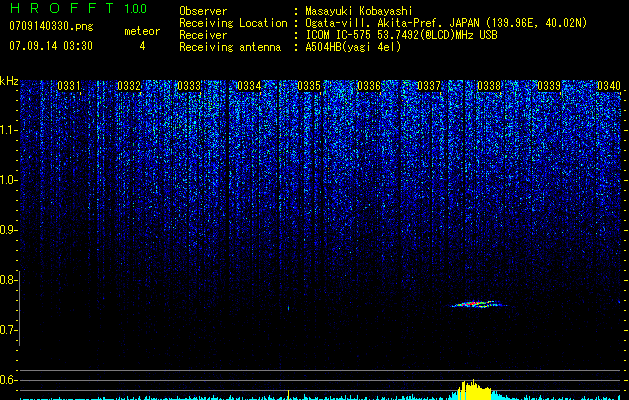Viewport: 629px width, 400px height.
Task: Click the yellow power peak under 0338
Action: (475, 390)
